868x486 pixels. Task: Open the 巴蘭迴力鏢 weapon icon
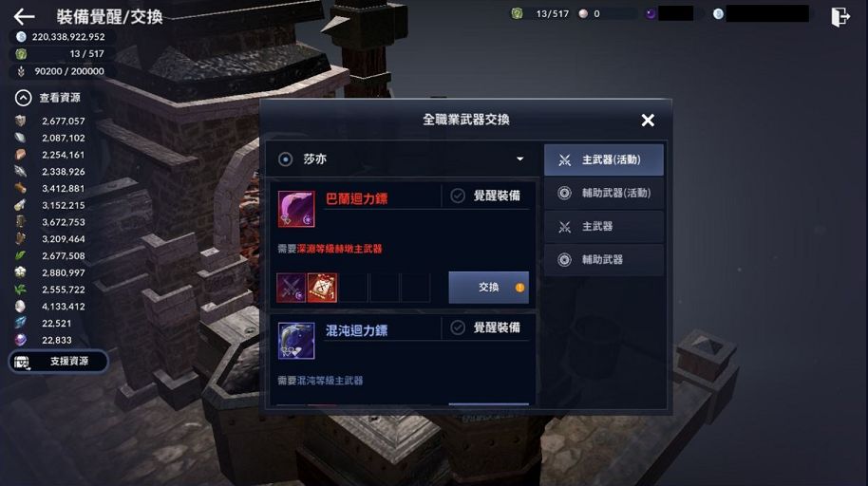(x=296, y=209)
